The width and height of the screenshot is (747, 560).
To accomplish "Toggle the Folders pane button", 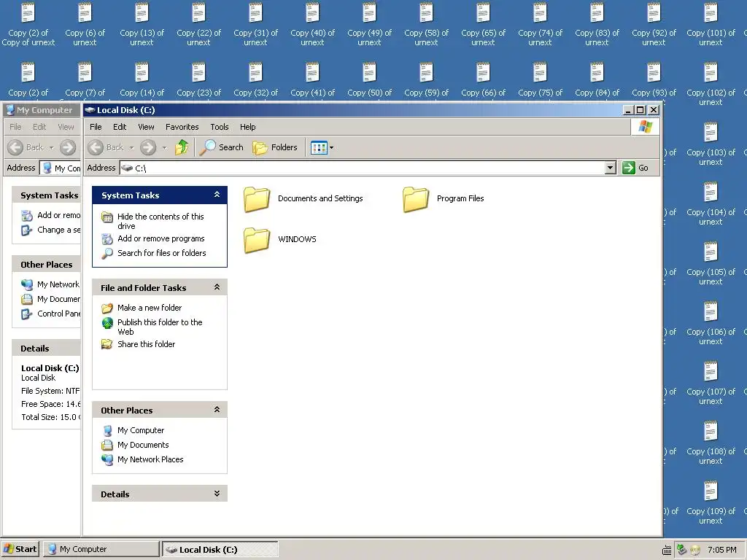I will pyautogui.click(x=275, y=147).
